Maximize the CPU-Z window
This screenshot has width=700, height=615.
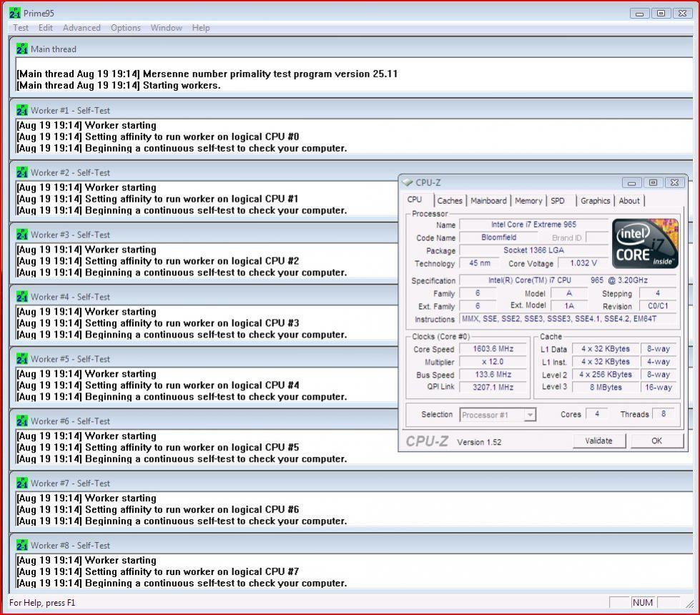coord(653,182)
